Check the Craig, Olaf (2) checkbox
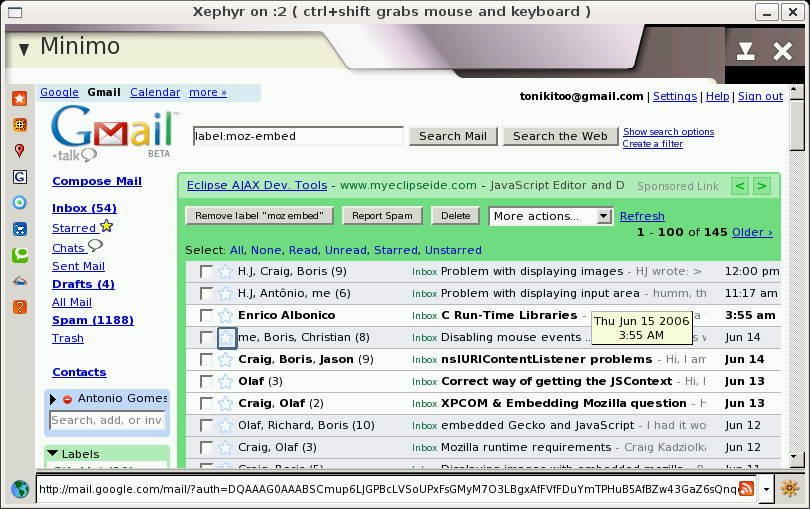 (x=206, y=404)
